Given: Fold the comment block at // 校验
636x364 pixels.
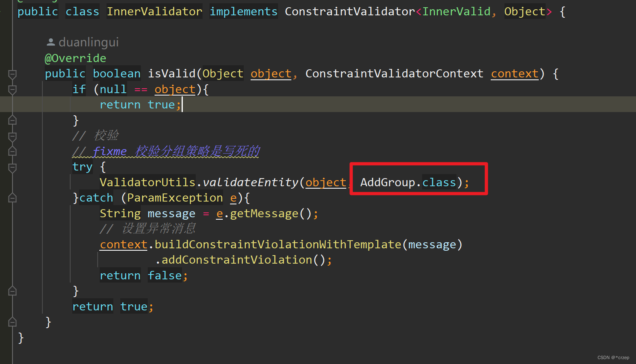Looking at the screenshot, I should (x=13, y=136).
